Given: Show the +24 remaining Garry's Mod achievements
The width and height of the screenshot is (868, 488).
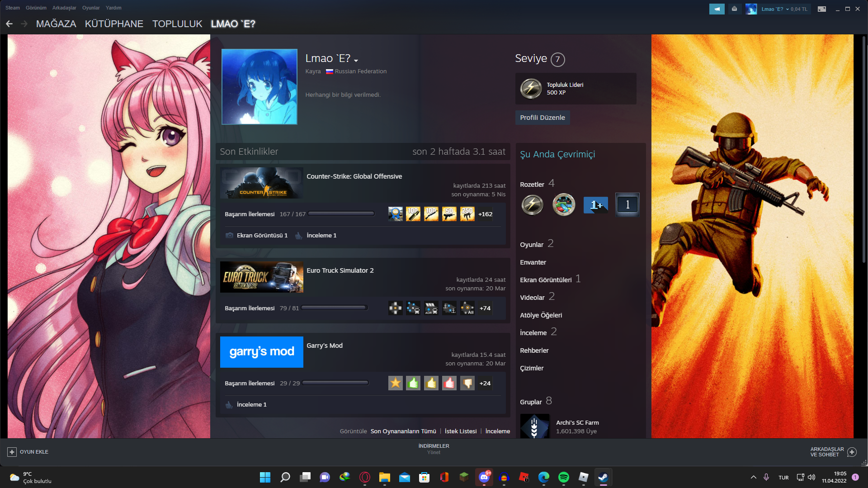Looking at the screenshot, I should coord(485,384).
